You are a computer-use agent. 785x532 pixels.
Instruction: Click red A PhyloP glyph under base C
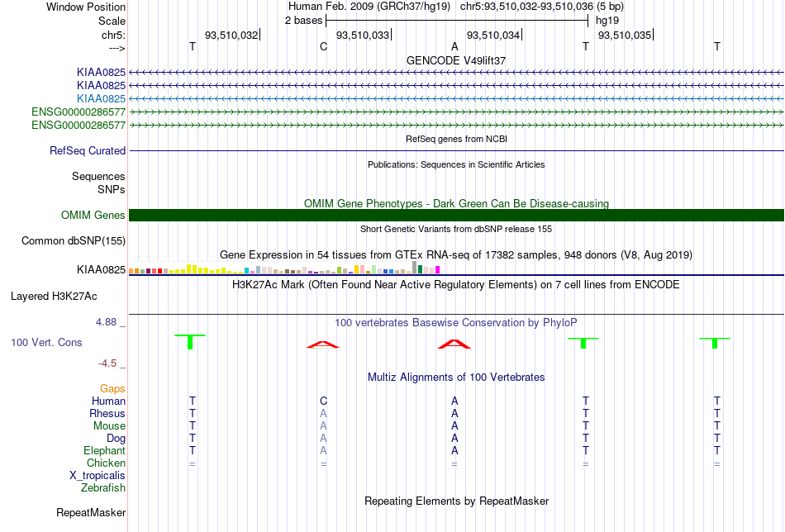(323, 344)
